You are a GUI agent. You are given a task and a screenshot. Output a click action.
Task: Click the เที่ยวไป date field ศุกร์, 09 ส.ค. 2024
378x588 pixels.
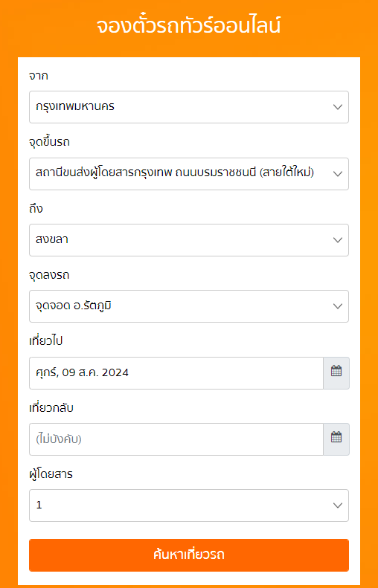(176, 372)
